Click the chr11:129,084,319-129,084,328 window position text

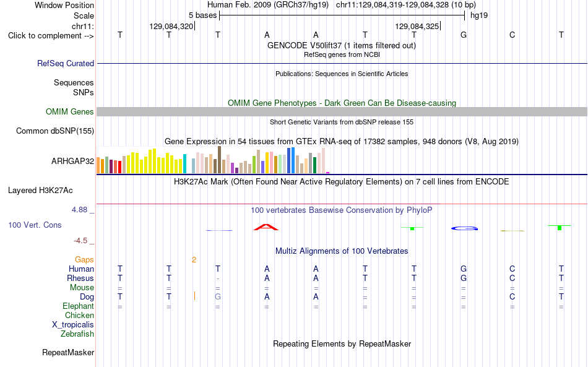tap(406, 5)
